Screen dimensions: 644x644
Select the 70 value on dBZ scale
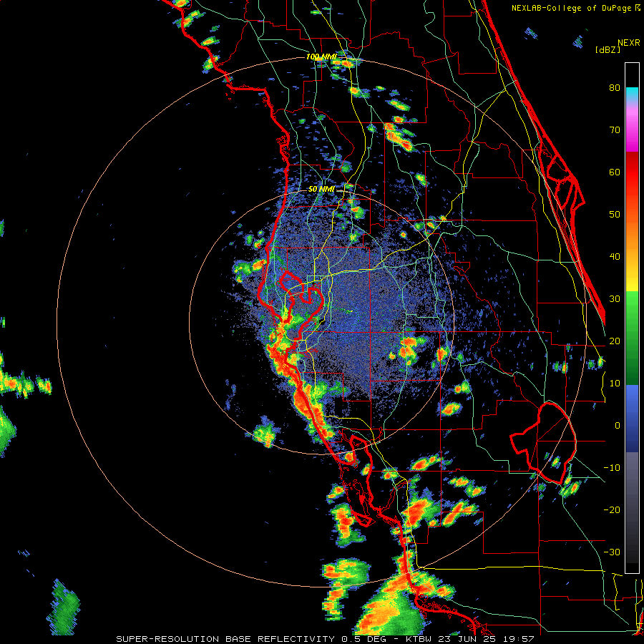[615, 130]
